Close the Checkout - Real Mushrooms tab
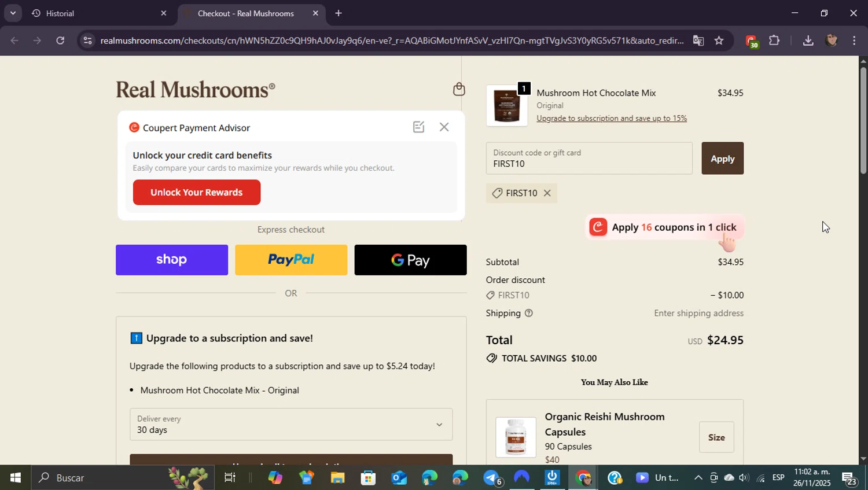Image resolution: width=868 pixels, height=490 pixels. pos(315,13)
